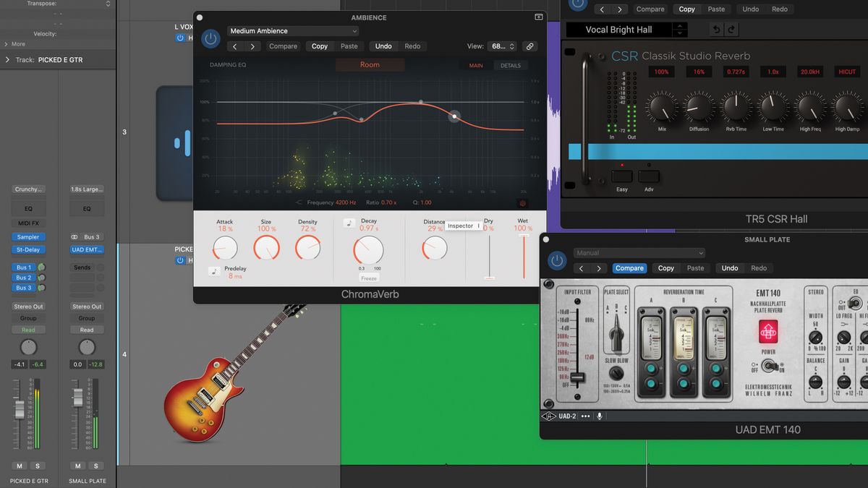Click the red EMT 140 plate logo
Screen dimensions: 868x488
[768, 333]
